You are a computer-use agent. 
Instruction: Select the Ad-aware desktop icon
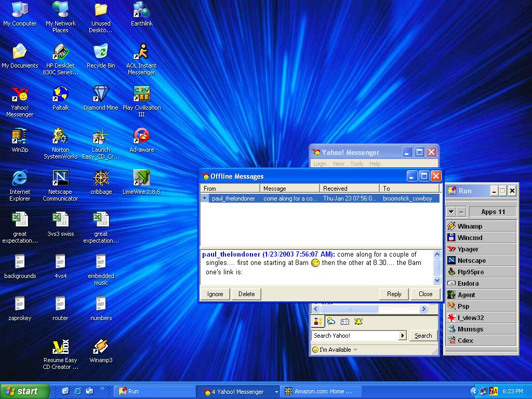141,140
